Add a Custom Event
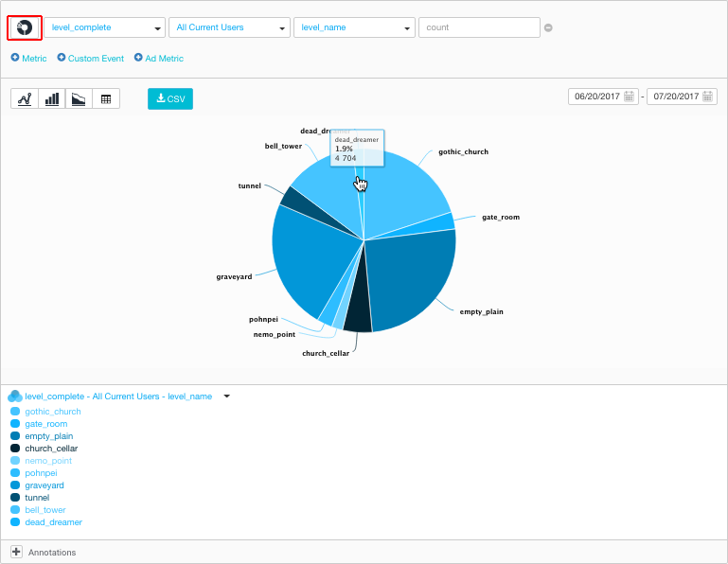The width and height of the screenshot is (728, 564). pos(90,59)
